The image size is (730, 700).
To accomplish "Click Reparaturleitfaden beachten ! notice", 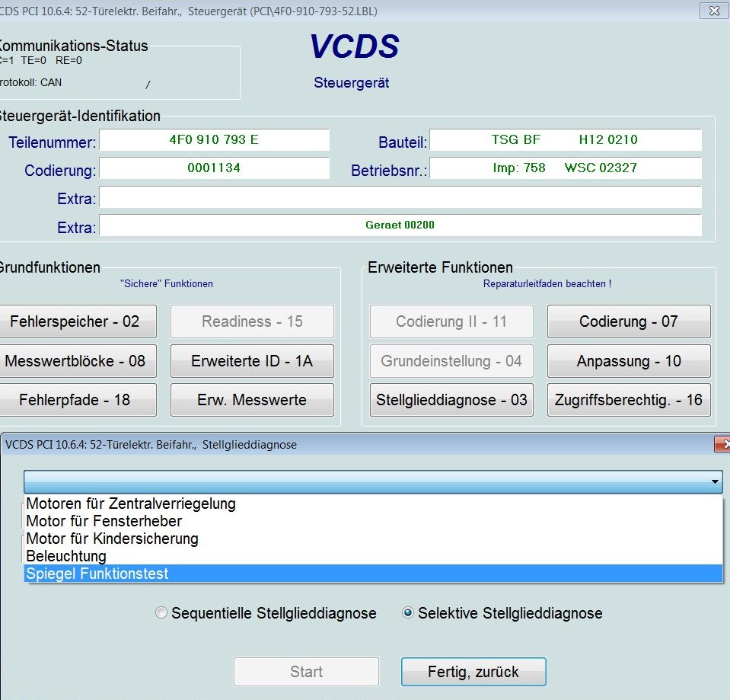I will pyautogui.click(x=547, y=283).
